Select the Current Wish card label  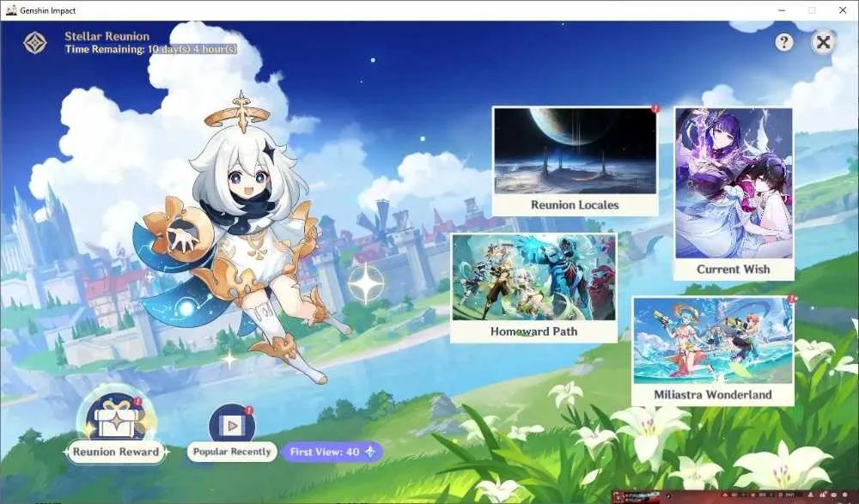(x=733, y=270)
